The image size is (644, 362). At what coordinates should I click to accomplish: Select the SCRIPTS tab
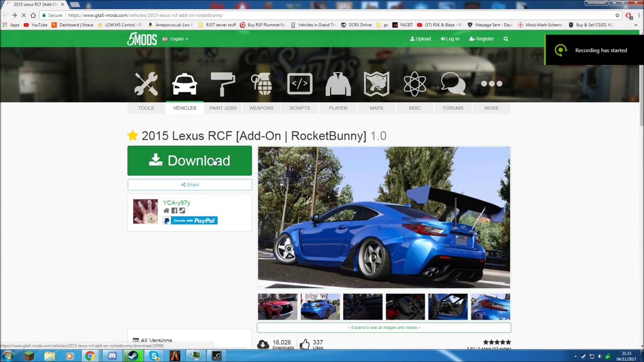coord(300,108)
